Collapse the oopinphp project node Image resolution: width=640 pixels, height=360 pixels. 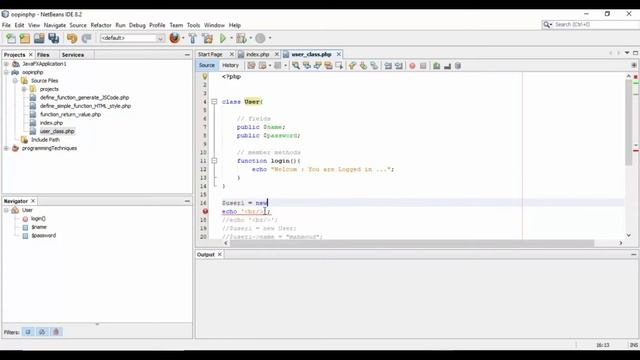[x=6, y=72]
